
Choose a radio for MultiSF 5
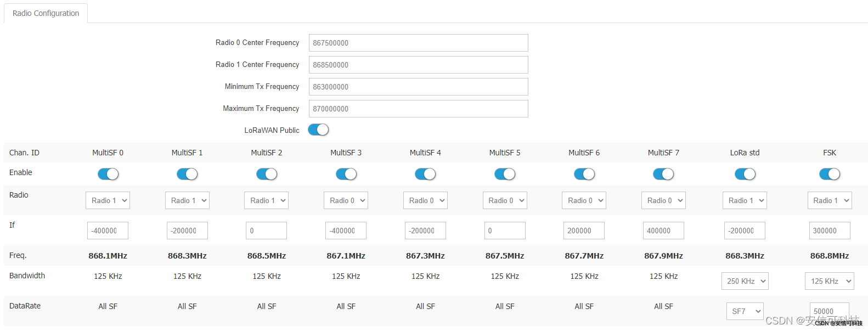[505, 200]
